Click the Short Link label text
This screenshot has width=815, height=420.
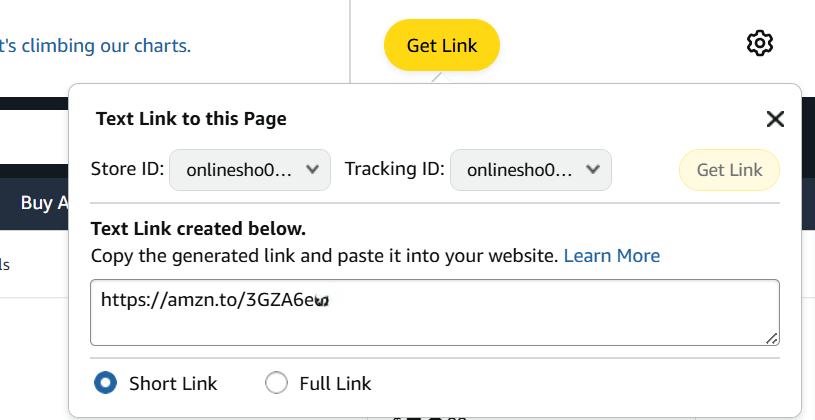(173, 384)
